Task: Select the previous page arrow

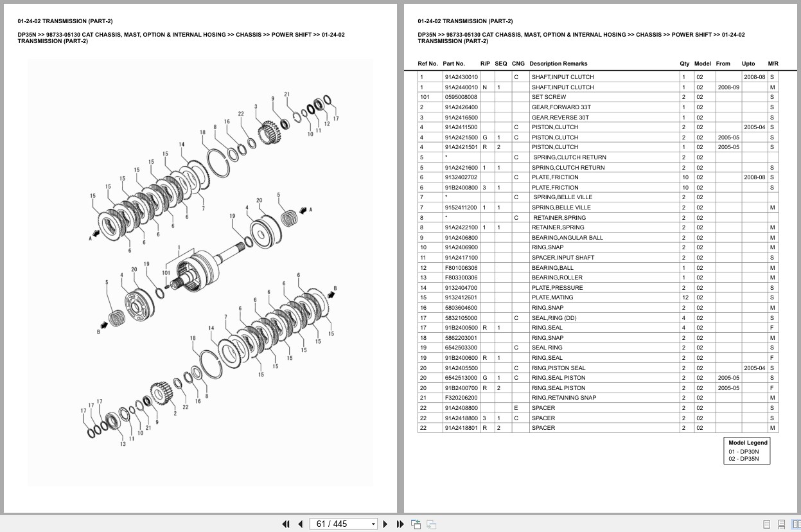Action: tap(300, 524)
